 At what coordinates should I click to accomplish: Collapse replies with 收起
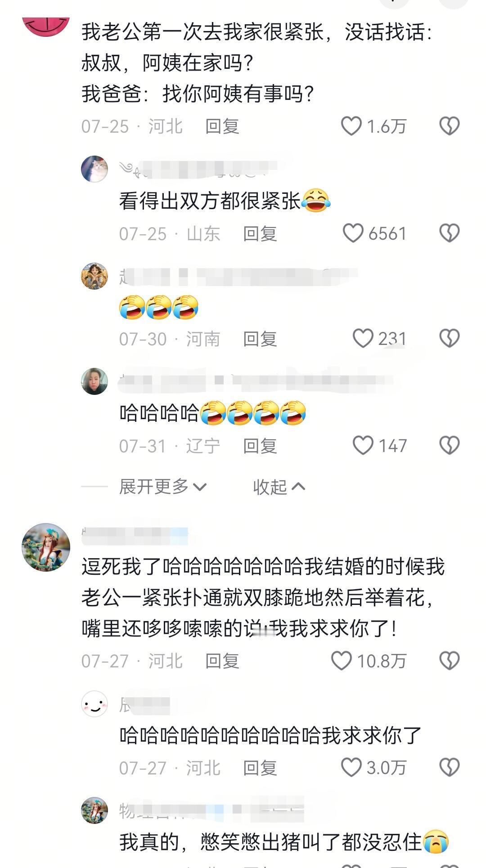pos(279,487)
